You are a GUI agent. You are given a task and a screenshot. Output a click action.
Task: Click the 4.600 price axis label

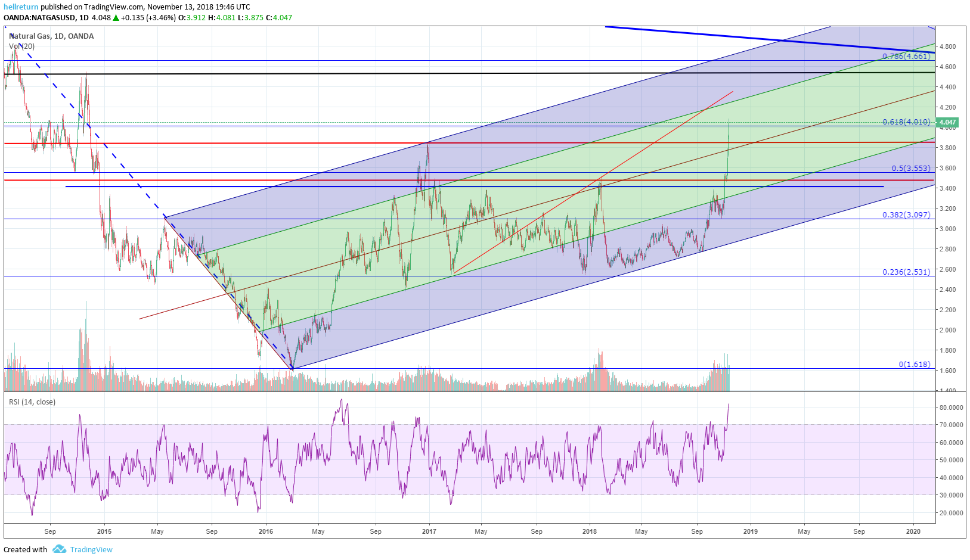click(x=947, y=67)
